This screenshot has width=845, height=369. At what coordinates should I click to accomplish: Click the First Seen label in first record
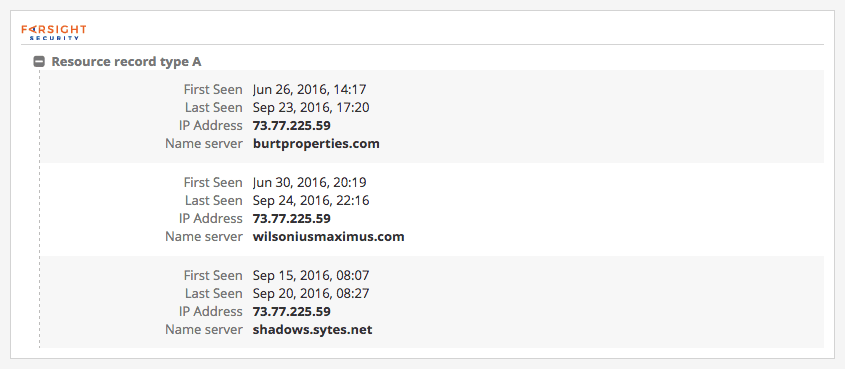pos(213,90)
